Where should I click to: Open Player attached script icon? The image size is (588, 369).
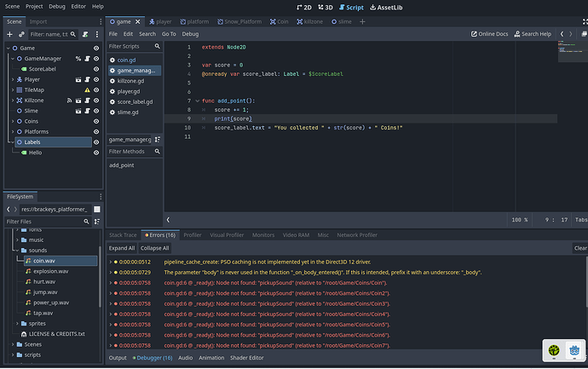click(88, 79)
